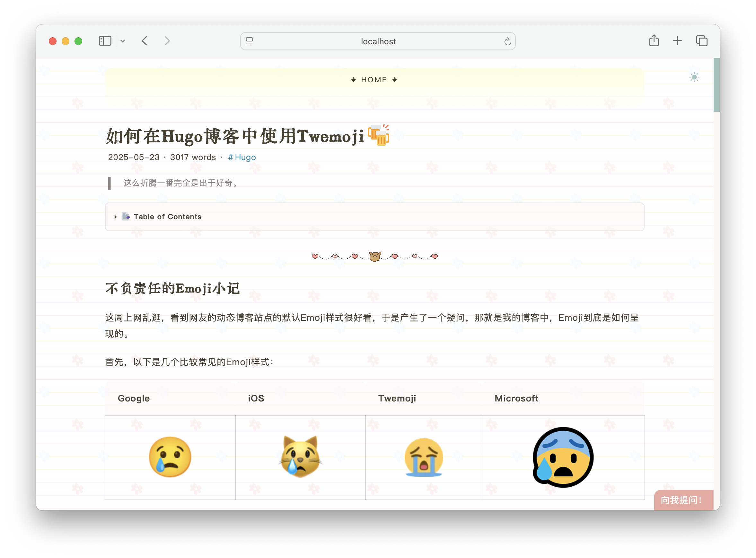
Task: Open the #Hugo tag link
Action: tap(242, 157)
